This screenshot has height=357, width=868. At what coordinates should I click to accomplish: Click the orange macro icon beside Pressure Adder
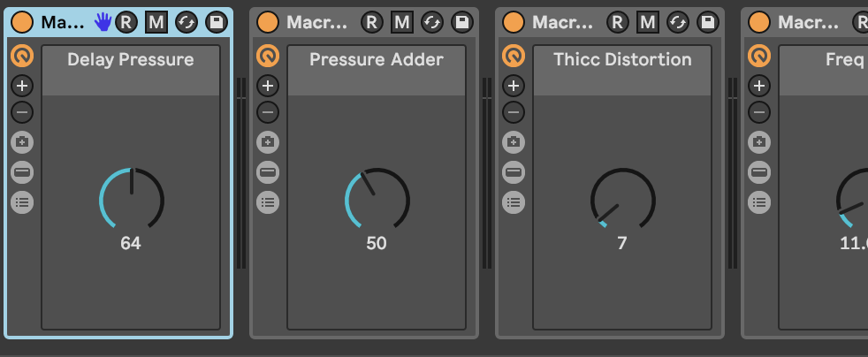268,56
